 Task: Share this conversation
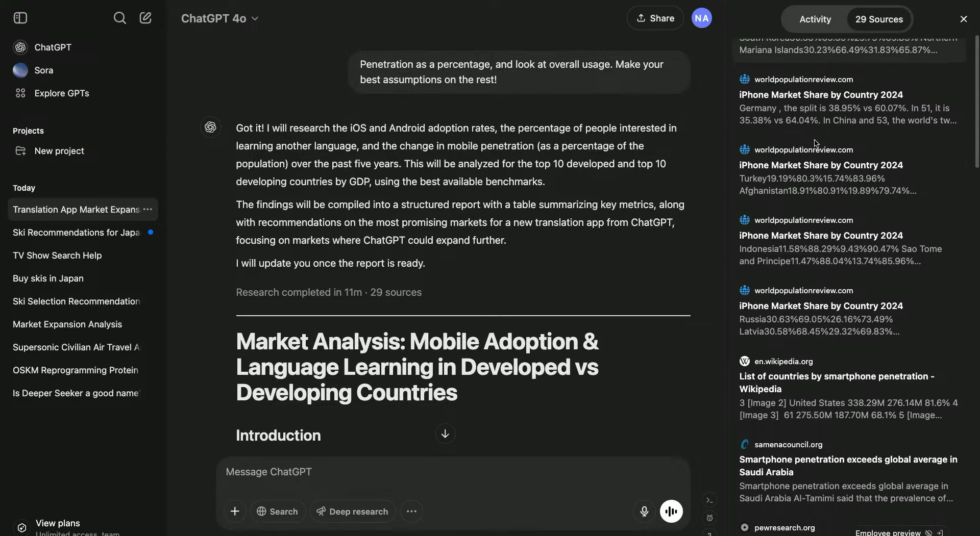click(x=655, y=18)
